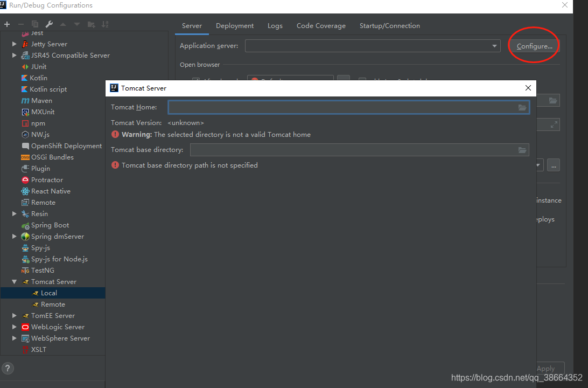The width and height of the screenshot is (588, 388).
Task: Select the top-level Remote configuration
Action: coord(43,203)
